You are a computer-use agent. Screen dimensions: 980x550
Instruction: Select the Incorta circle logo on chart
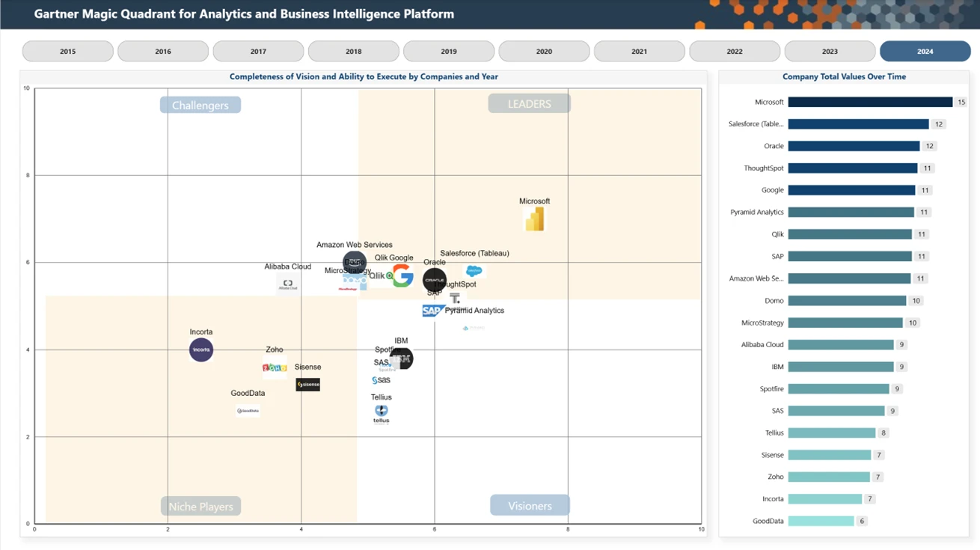coord(200,349)
